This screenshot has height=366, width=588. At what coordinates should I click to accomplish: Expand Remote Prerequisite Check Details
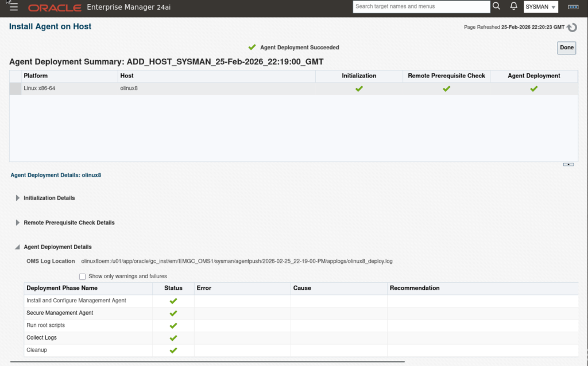click(18, 223)
